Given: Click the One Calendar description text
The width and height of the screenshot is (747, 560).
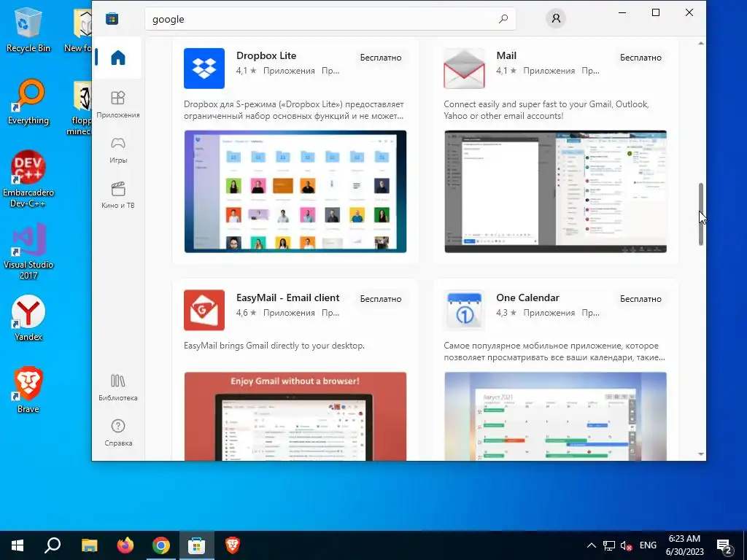Looking at the screenshot, I should (554, 351).
